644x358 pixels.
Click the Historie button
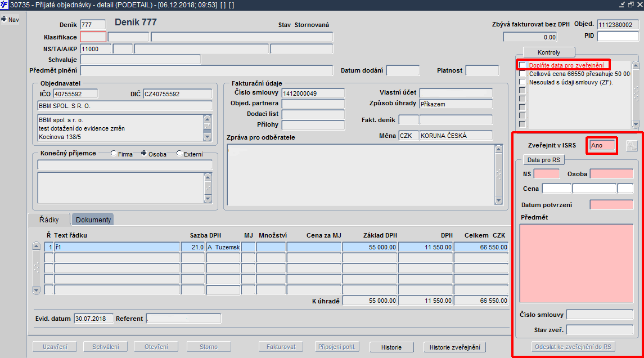tap(391, 347)
